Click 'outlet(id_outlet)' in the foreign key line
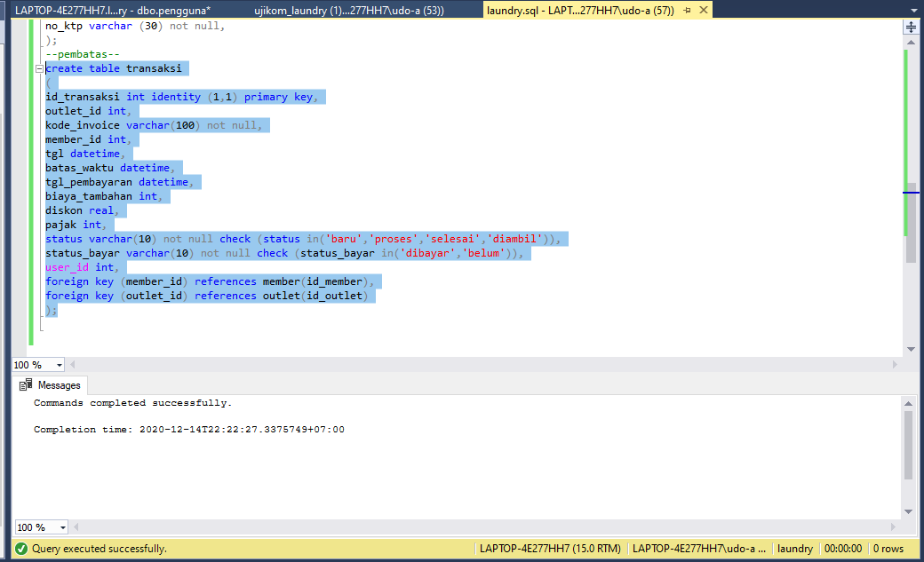 (315, 296)
